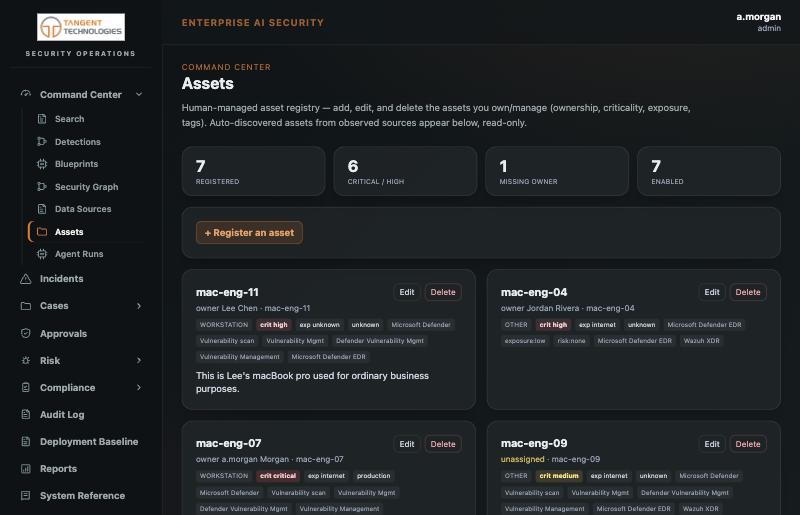Open the Audit Log
800x515 pixels.
tap(62, 415)
